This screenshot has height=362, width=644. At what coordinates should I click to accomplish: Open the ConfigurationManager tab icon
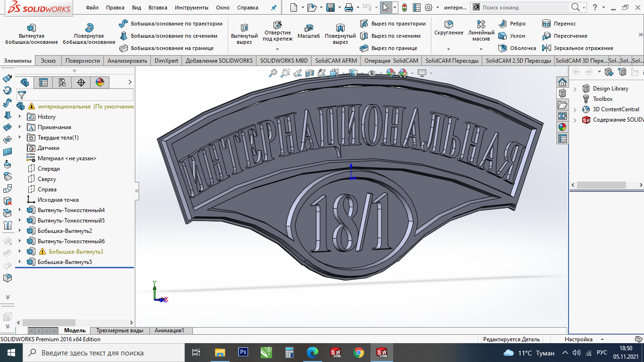62,82
